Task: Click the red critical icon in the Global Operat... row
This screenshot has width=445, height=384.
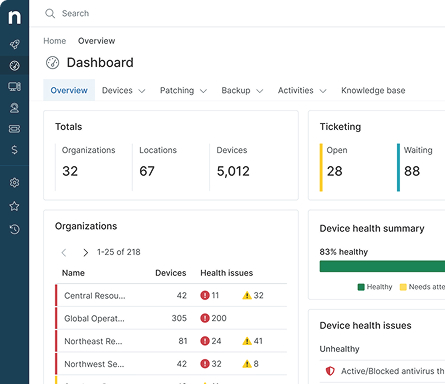Action: tap(205, 318)
